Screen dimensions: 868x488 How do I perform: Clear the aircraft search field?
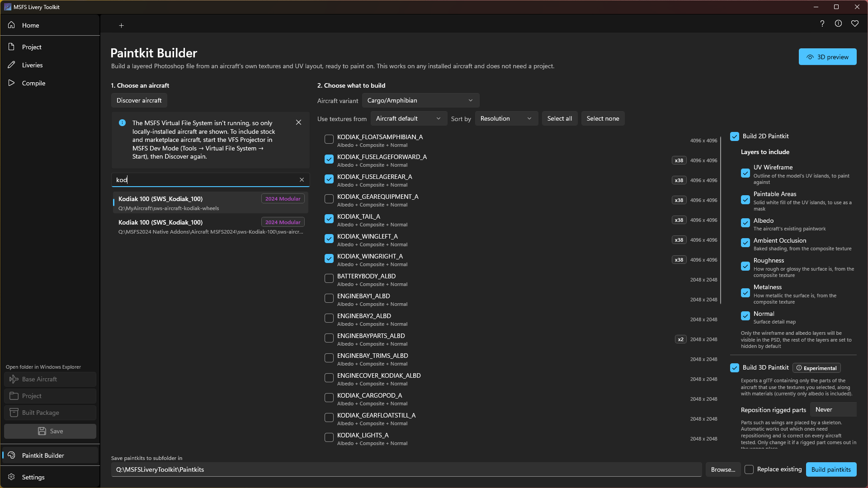tap(302, 180)
